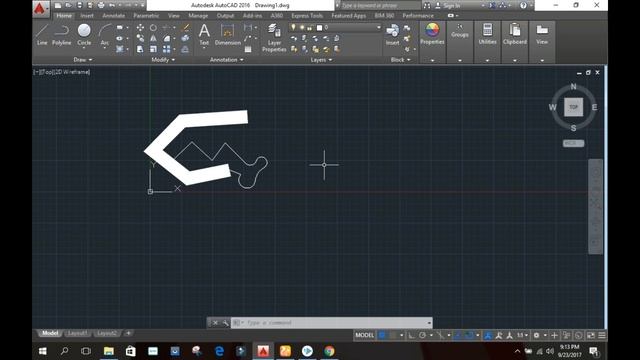Click the WCS label below ViewCube
This screenshot has width=640, height=360.
(x=573, y=143)
